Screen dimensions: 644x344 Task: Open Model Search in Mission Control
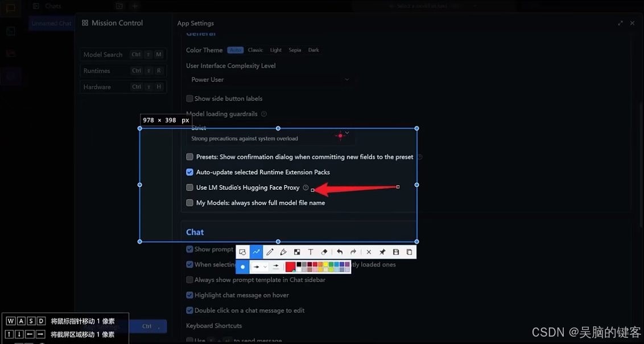tap(123, 55)
